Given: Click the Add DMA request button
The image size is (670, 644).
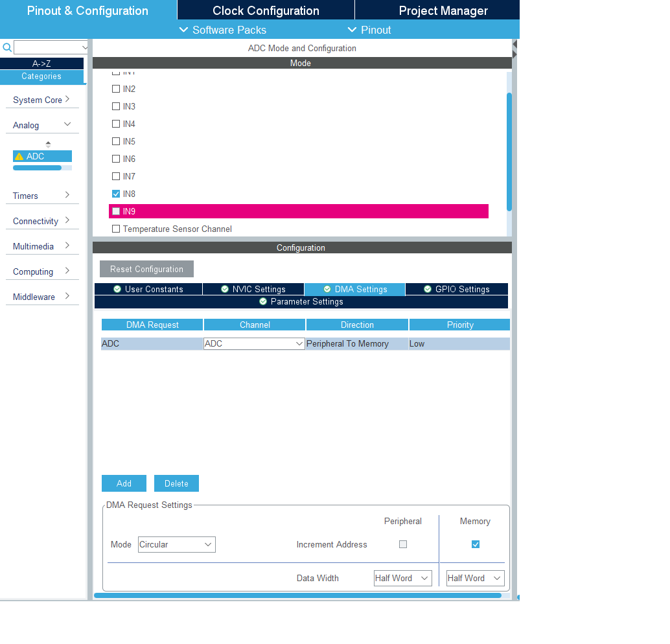Looking at the screenshot, I should pos(124,483).
